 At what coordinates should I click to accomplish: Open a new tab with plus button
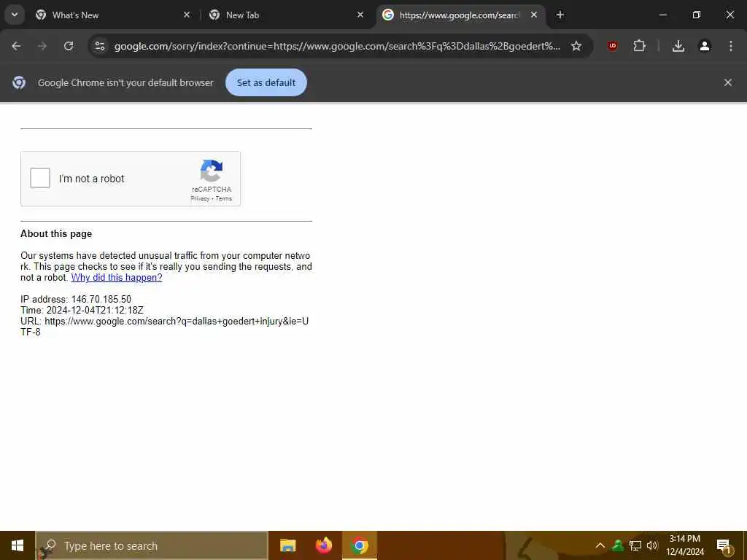pyautogui.click(x=560, y=15)
